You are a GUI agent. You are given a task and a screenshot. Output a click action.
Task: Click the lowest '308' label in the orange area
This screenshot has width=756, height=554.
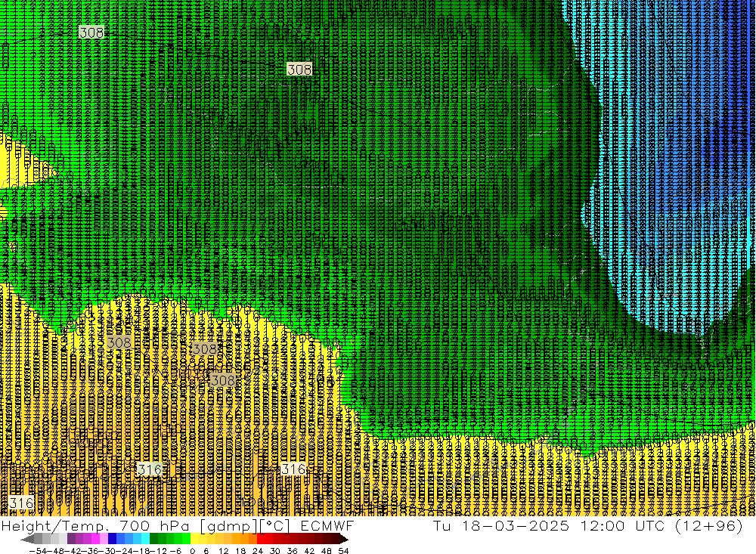(x=223, y=380)
